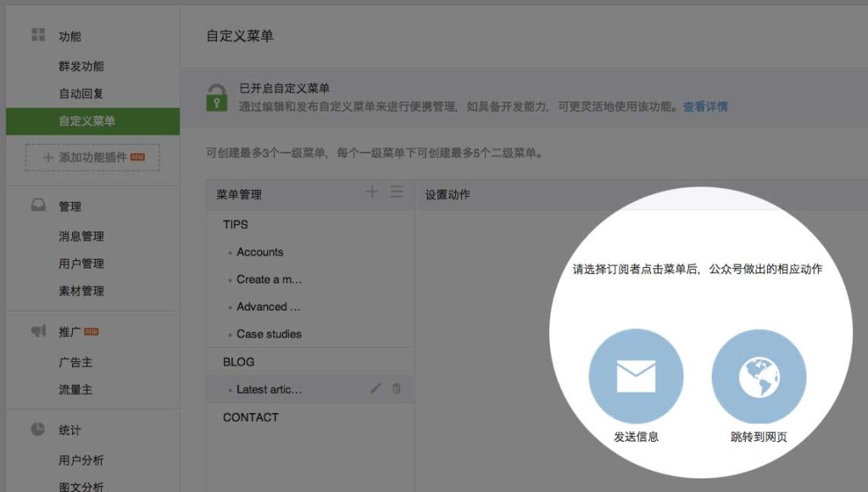Viewport: 868px width, 492px height.
Task: Choose the Accounts submenu item
Action: click(259, 252)
